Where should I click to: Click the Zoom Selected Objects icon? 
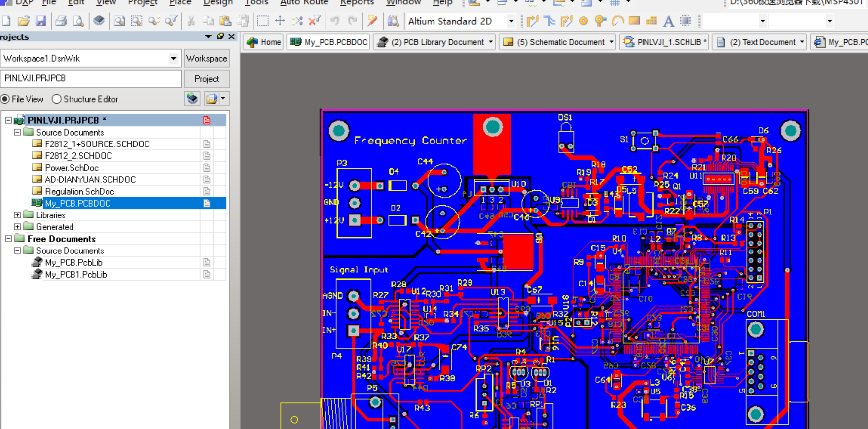tap(154, 21)
